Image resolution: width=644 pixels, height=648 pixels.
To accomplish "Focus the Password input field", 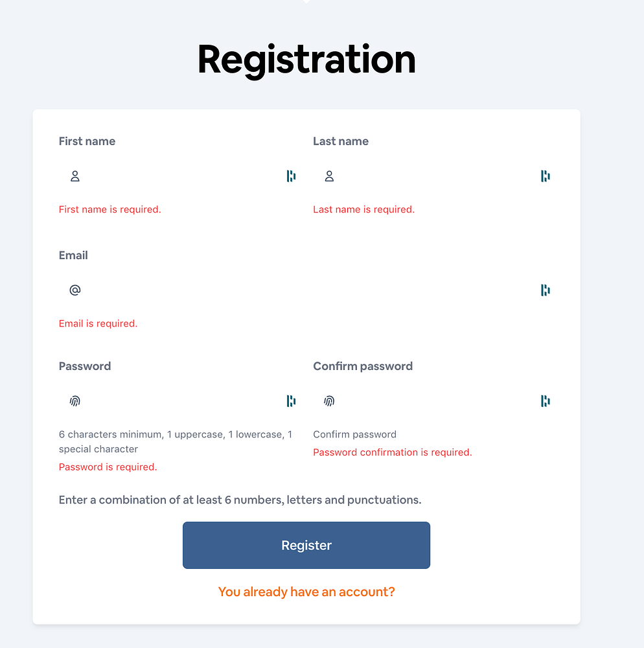I will (x=179, y=401).
